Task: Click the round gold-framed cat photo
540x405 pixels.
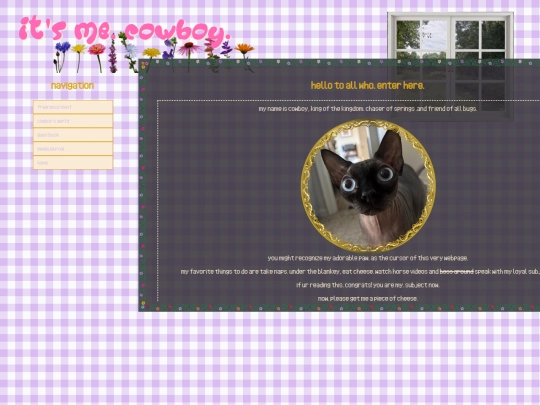Action: point(368,186)
